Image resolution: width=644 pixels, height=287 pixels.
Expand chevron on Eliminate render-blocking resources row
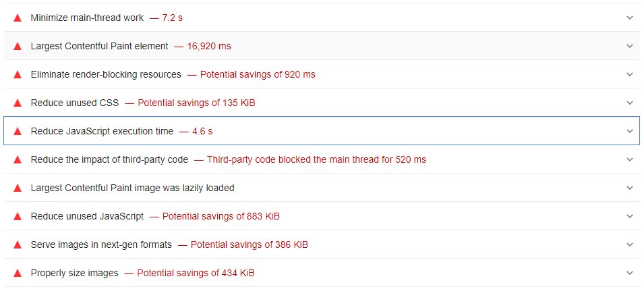630,74
